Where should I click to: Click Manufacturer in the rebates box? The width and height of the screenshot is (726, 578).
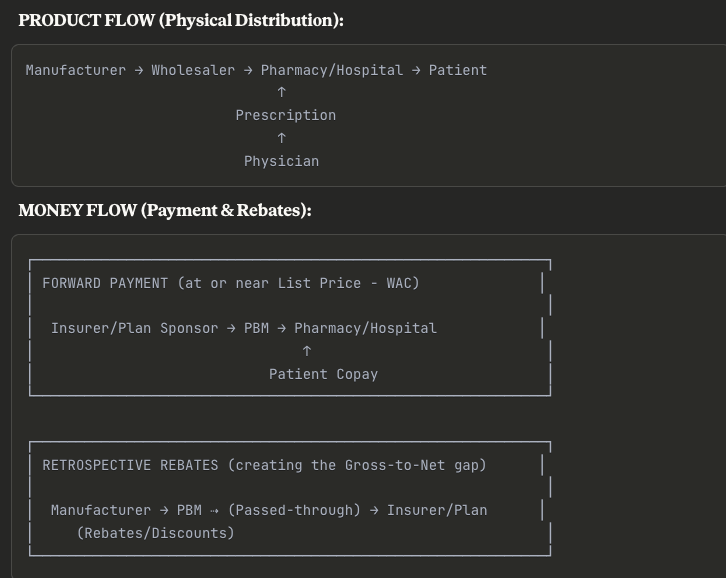point(101,510)
